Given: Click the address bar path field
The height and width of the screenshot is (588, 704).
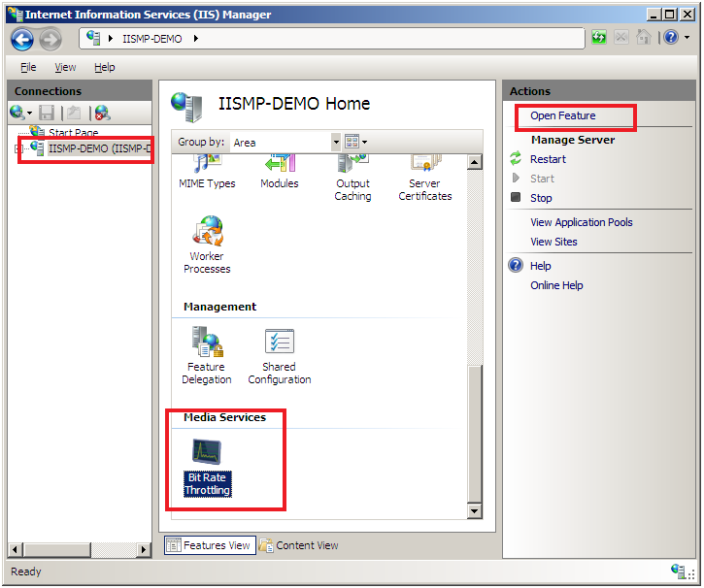Looking at the screenshot, I should click(332, 39).
